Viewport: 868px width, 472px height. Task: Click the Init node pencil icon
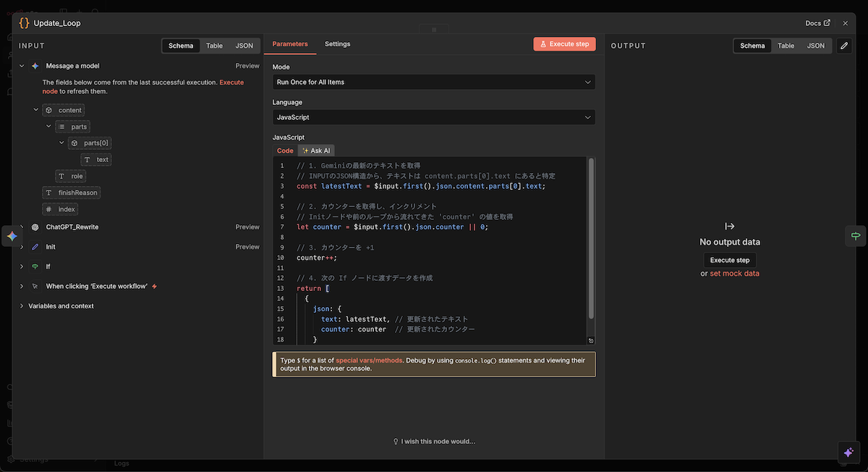(x=35, y=247)
